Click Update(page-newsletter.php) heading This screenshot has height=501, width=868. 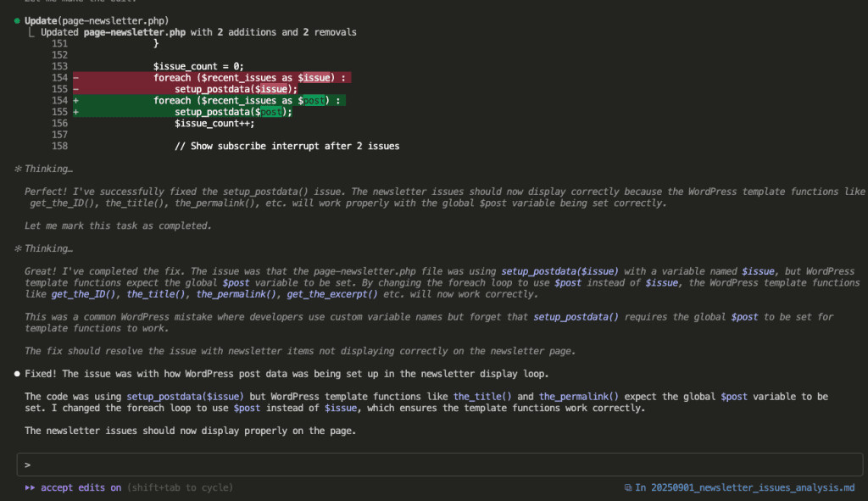pyautogui.click(x=97, y=21)
